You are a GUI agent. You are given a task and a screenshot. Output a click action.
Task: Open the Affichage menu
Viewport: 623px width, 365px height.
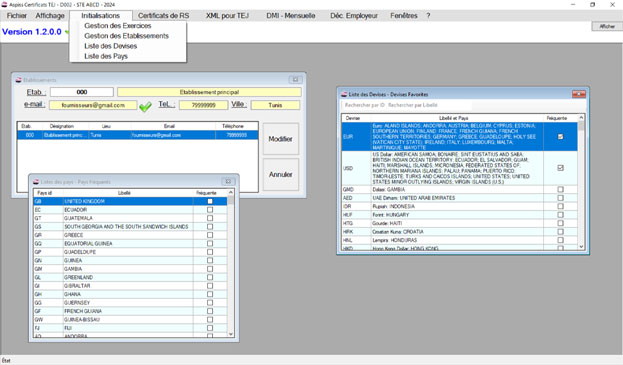50,15
